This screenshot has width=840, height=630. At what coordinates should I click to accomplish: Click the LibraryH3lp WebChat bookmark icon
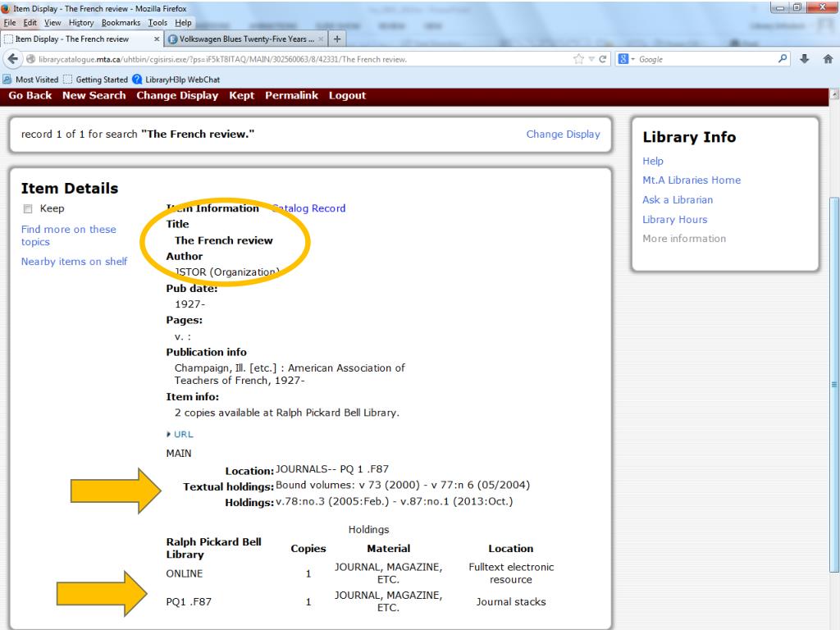(x=137, y=80)
